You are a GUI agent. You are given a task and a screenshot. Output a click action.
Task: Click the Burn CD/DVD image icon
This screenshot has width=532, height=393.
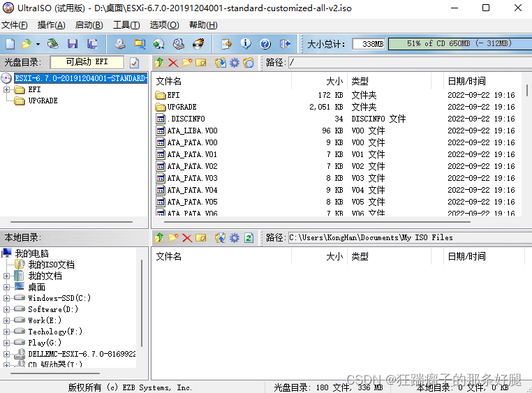(x=198, y=44)
